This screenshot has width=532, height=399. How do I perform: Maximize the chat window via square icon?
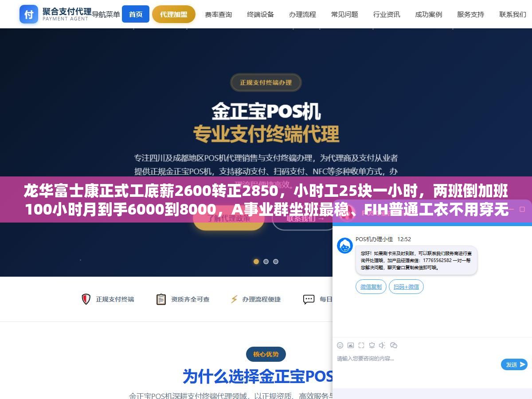pyautogui.click(x=523, y=209)
